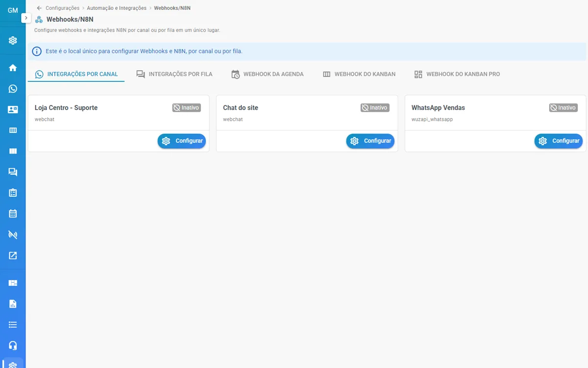Open the WhatsApp sidebar icon
Viewport: 588px width, 368px height.
click(13, 89)
